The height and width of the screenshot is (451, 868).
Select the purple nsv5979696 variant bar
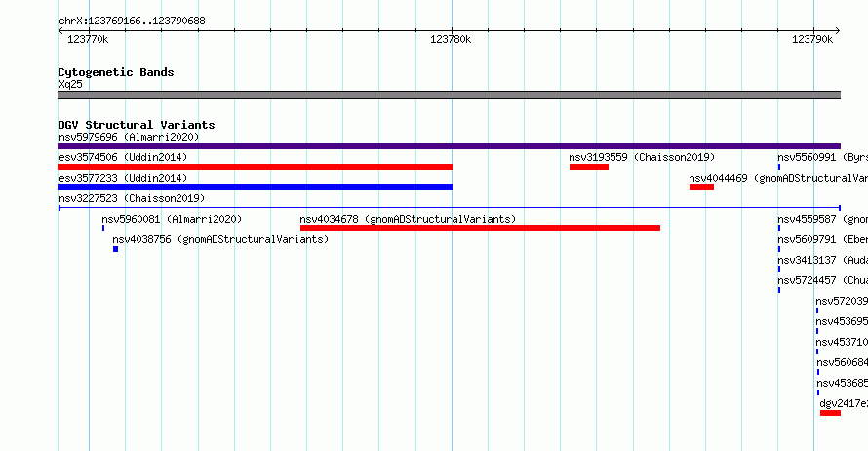pyautogui.click(x=449, y=146)
